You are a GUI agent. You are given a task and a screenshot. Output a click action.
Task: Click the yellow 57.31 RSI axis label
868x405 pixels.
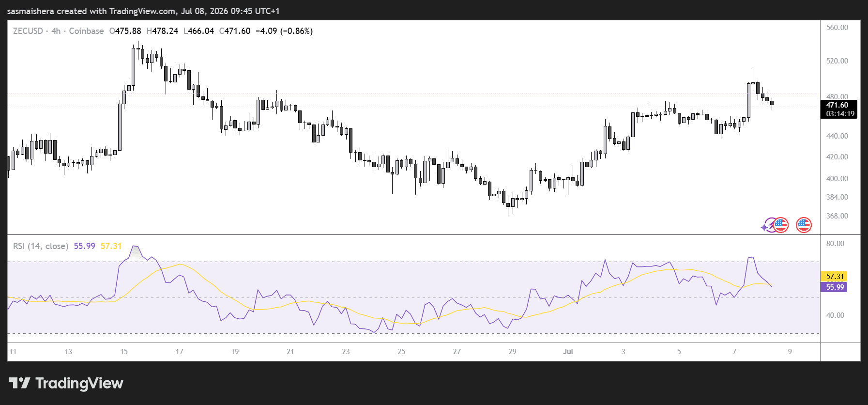click(x=834, y=276)
